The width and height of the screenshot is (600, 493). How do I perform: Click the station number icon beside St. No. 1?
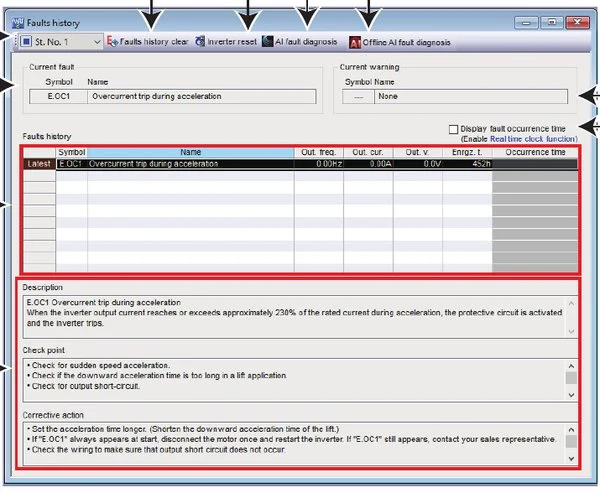(x=26, y=41)
